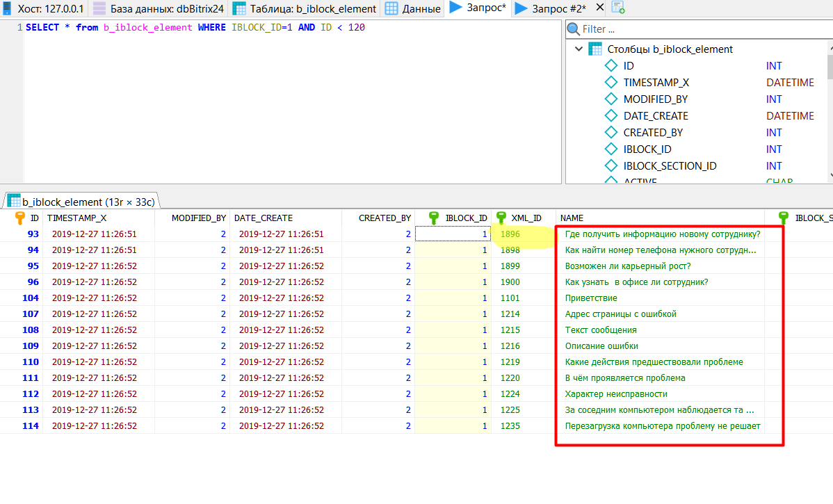Select the b_iblock_element result tab

82,202
